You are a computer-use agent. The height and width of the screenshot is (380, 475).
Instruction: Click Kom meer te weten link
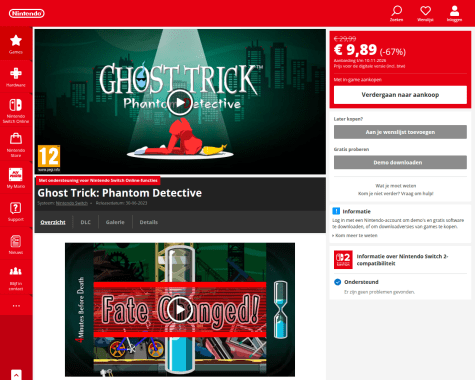(x=355, y=235)
